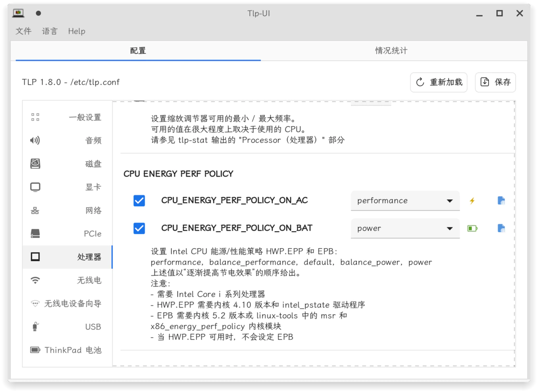The width and height of the screenshot is (538, 392).
Task: Select the USB plug icon
Action: (x=35, y=327)
